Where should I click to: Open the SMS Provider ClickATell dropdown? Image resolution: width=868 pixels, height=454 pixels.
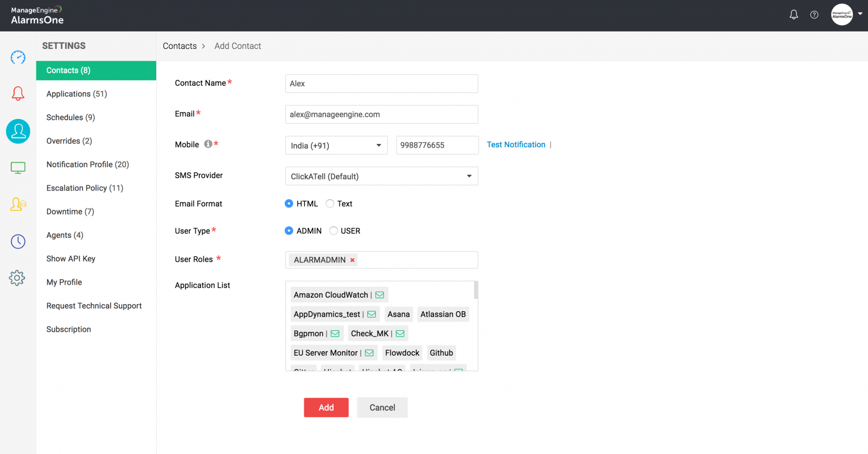tap(381, 176)
